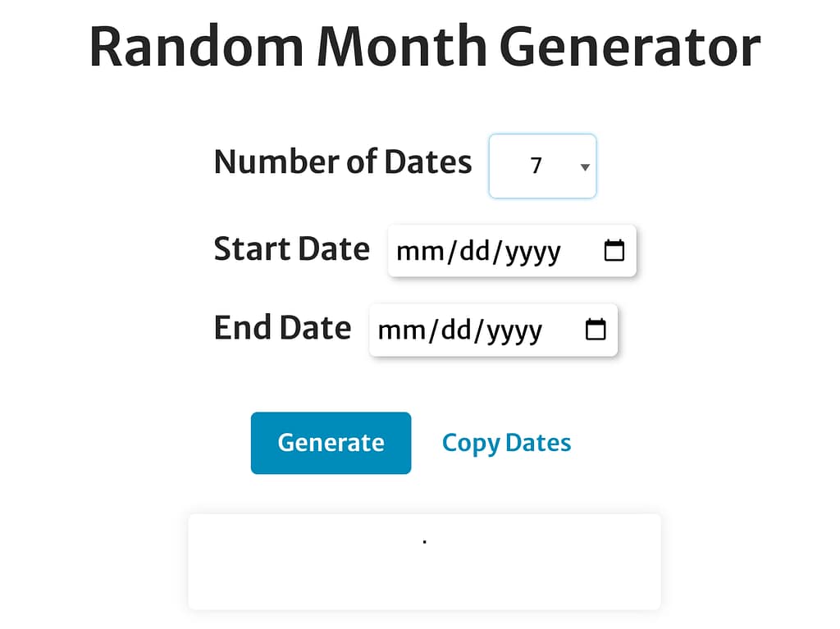Click the small dot in the results box
The image size is (840, 629).
(x=424, y=542)
